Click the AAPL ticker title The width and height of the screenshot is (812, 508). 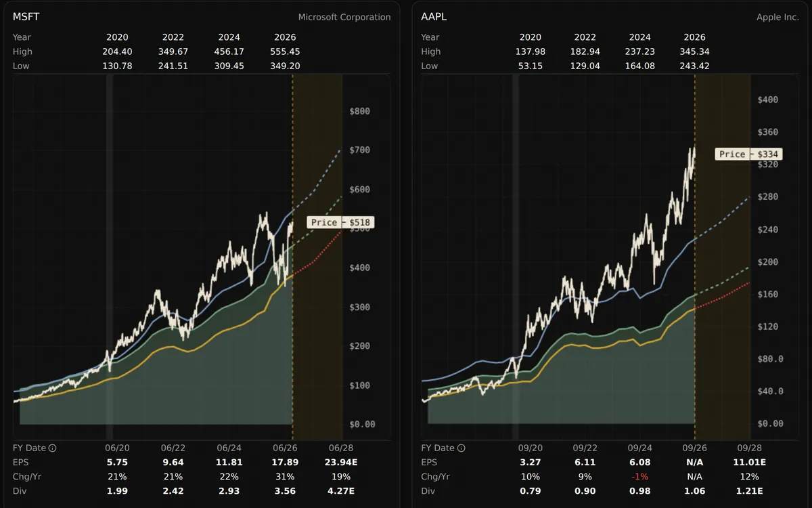[434, 17]
